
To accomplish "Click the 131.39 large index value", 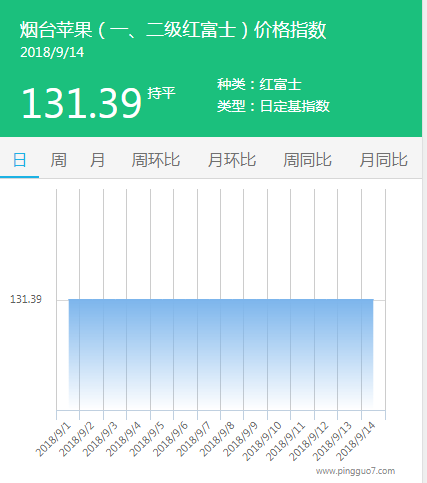I will (x=81, y=103).
